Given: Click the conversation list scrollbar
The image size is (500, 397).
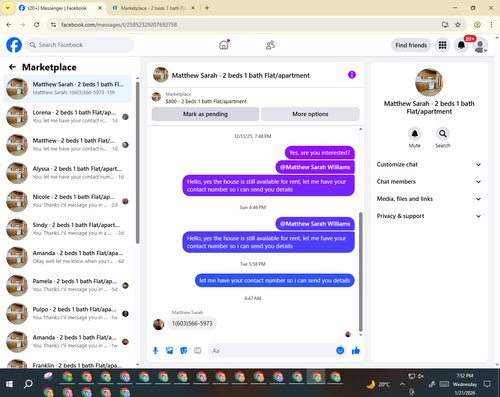Looking at the screenshot, I should click(x=137, y=163).
